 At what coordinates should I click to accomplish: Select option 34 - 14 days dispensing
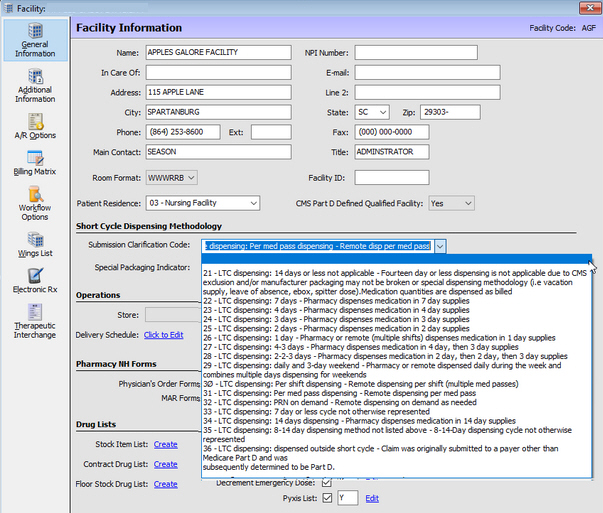(396, 421)
